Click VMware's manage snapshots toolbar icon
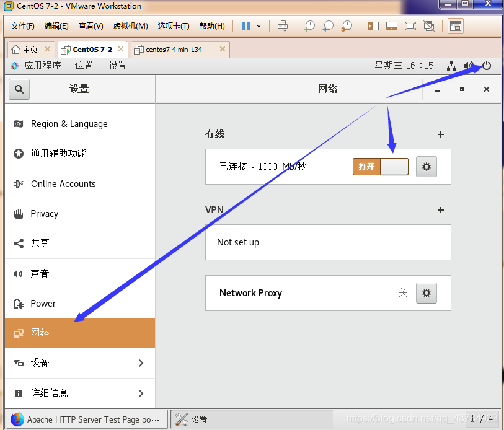Screen dimensions: 504x430 point(347,26)
